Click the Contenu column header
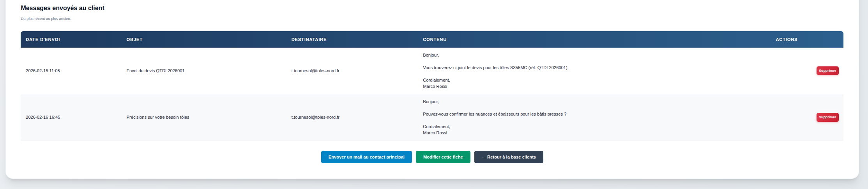 point(435,39)
